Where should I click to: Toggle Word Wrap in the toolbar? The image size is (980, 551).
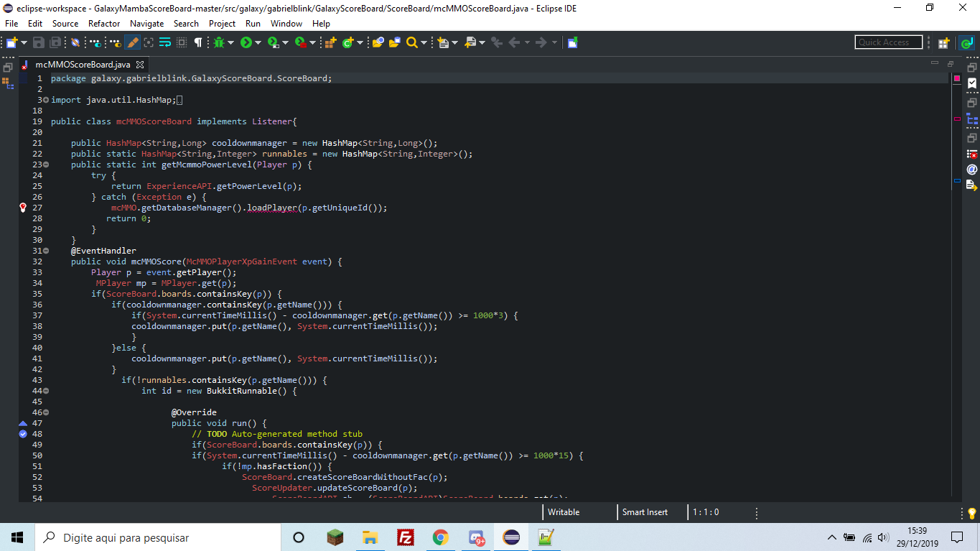pyautogui.click(x=164, y=42)
